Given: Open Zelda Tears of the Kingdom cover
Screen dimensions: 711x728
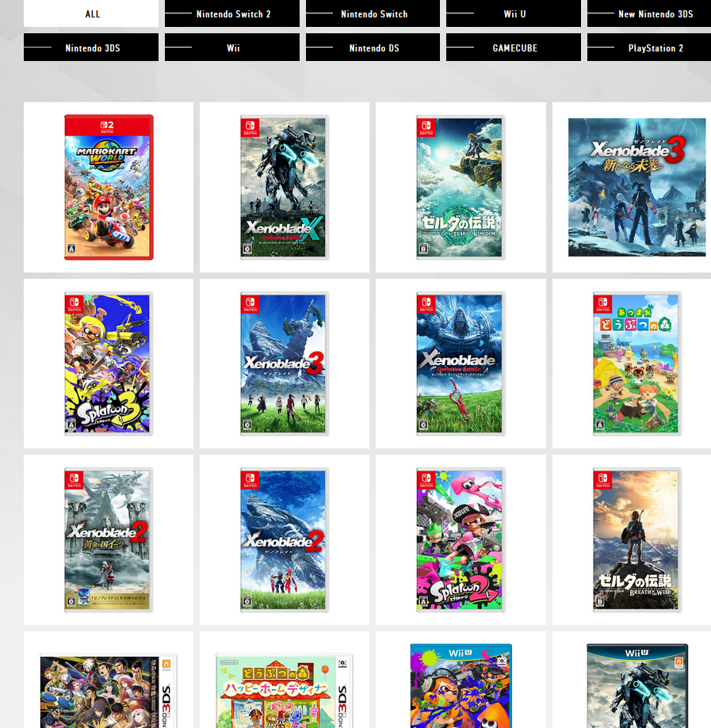Looking at the screenshot, I should pyautogui.click(x=461, y=187).
